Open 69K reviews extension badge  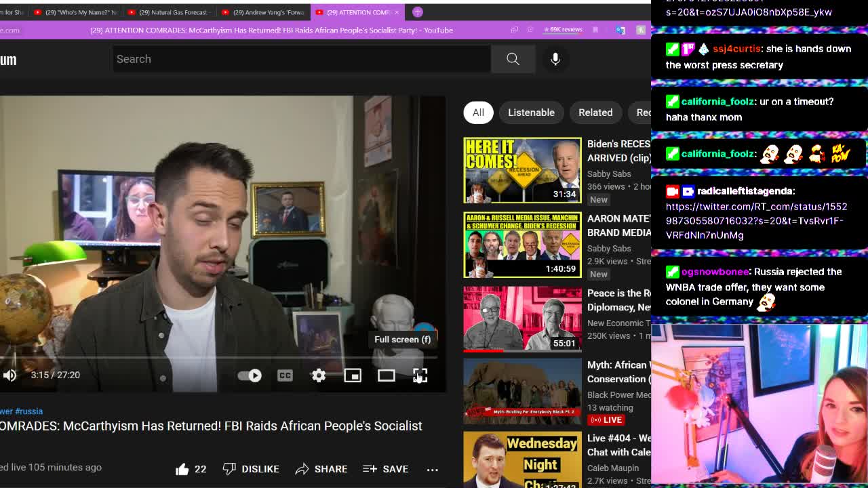pos(563,30)
